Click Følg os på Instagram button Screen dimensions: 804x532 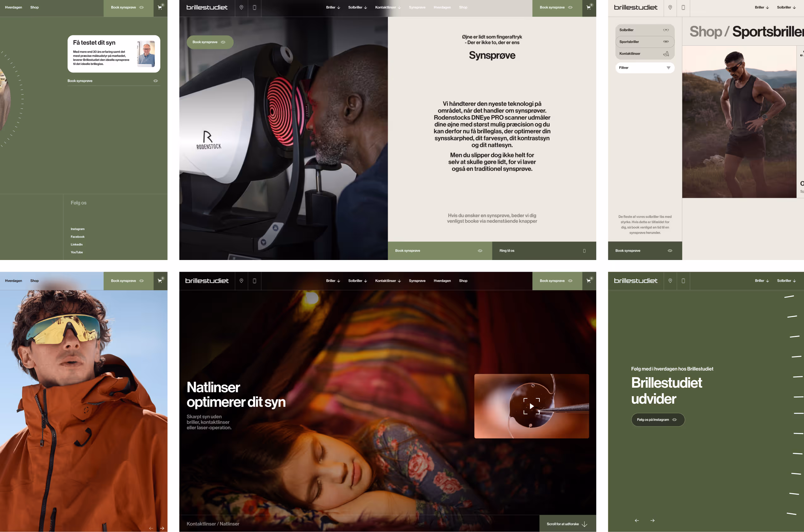[657, 420]
